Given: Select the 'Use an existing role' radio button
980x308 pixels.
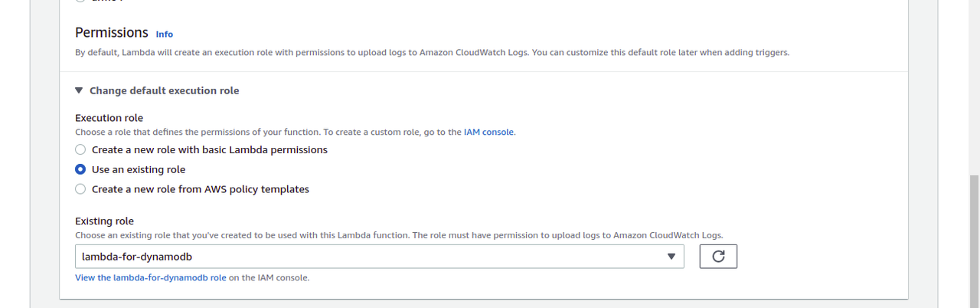Looking at the screenshot, I should (80, 169).
